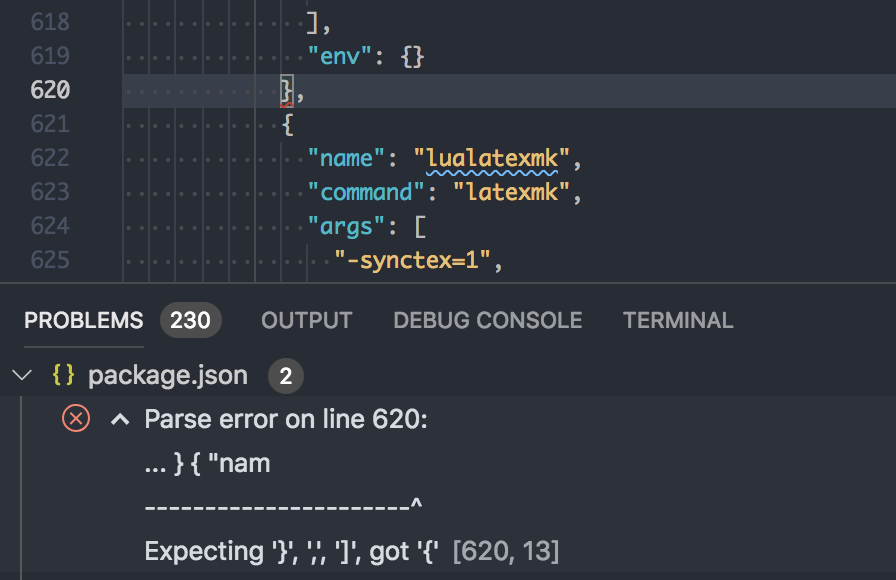Viewport: 896px width, 580px height.
Task: Click the closing brace on line 620
Action: [x=283, y=89]
